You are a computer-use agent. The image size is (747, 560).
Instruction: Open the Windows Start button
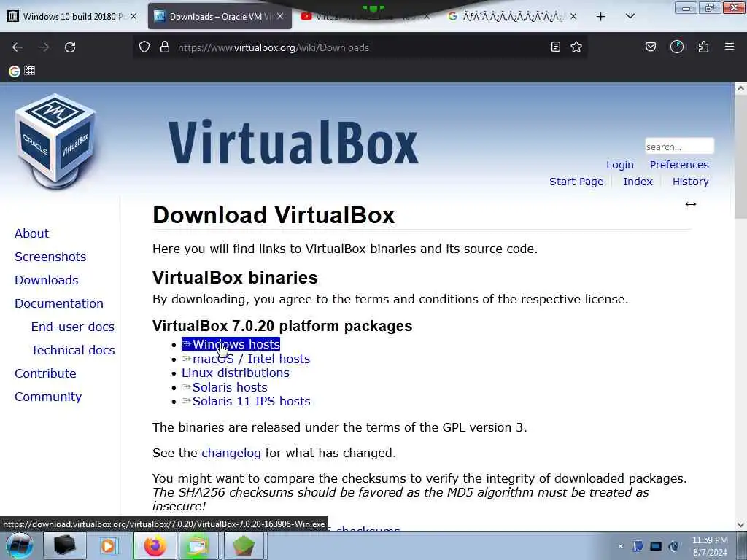19,545
